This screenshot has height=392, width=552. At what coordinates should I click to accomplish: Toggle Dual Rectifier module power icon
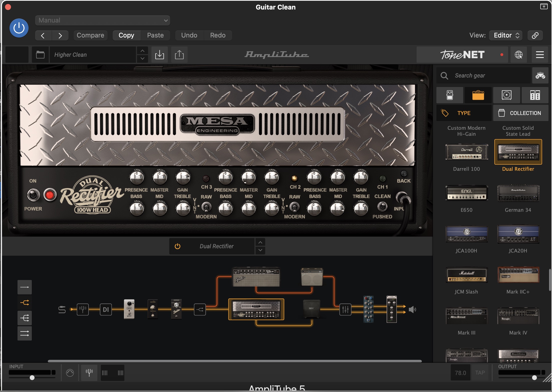(177, 246)
